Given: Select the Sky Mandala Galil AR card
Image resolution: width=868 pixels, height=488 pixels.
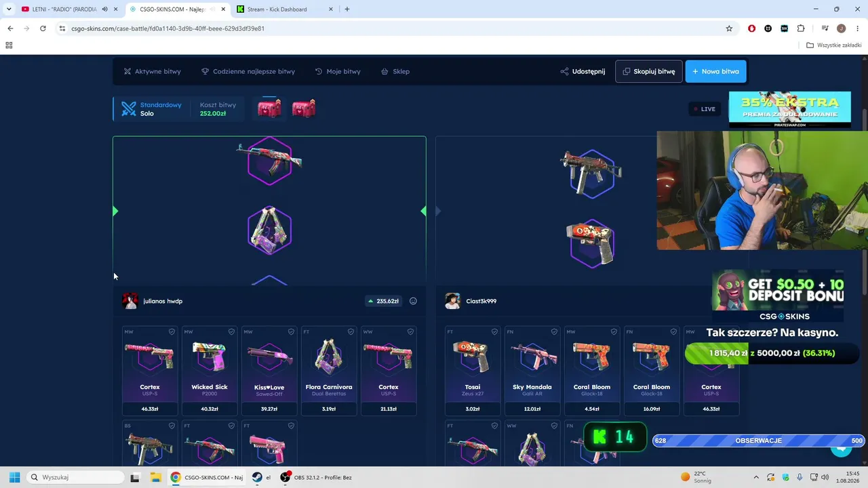Looking at the screenshot, I should tap(532, 371).
